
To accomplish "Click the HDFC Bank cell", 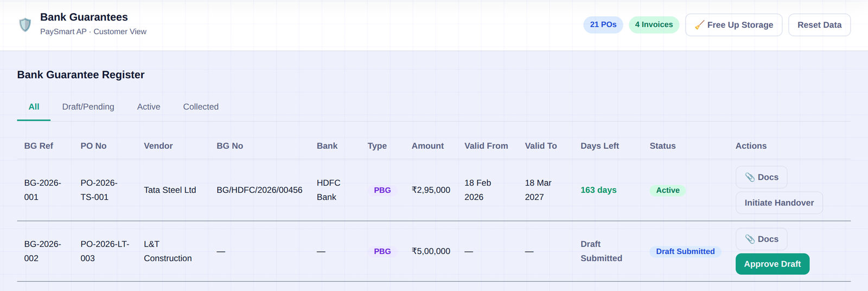I will tap(328, 190).
